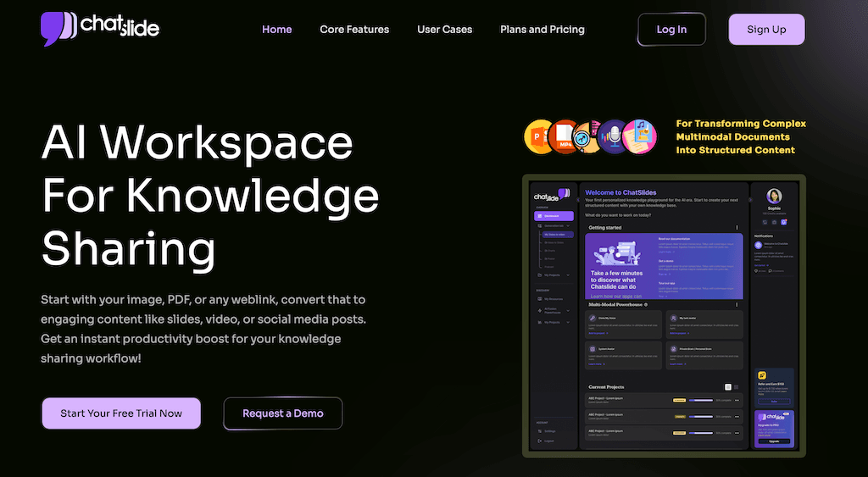
Task: Open Plans and Pricing page
Action: [542, 29]
